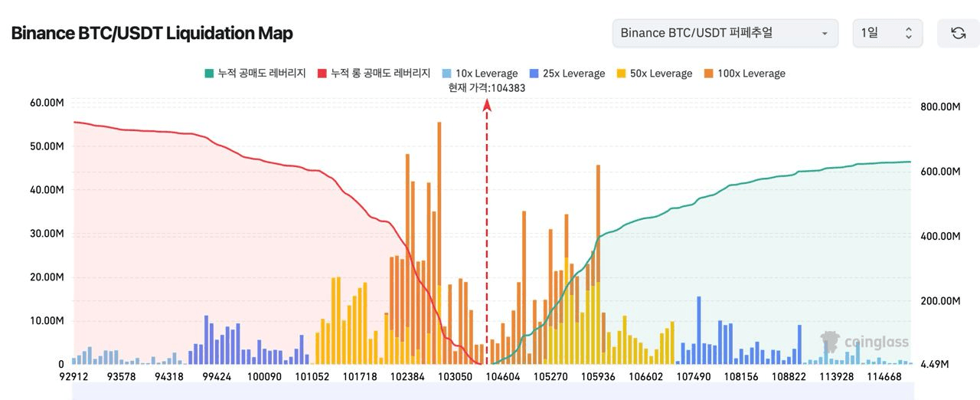Image resolution: width=980 pixels, height=400 pixels.
Task: Click the orange 100x Leverage legend square
Action: 710,74
